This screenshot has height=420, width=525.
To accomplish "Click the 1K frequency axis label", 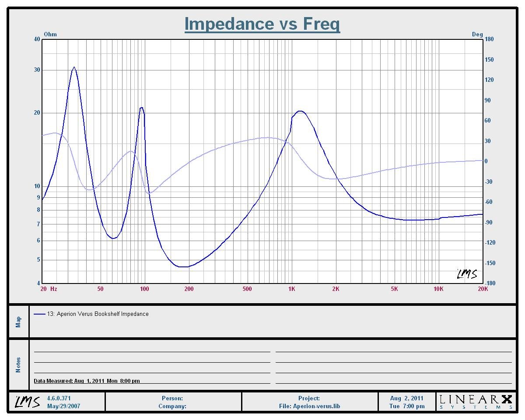I will click(x=292, y=289).
